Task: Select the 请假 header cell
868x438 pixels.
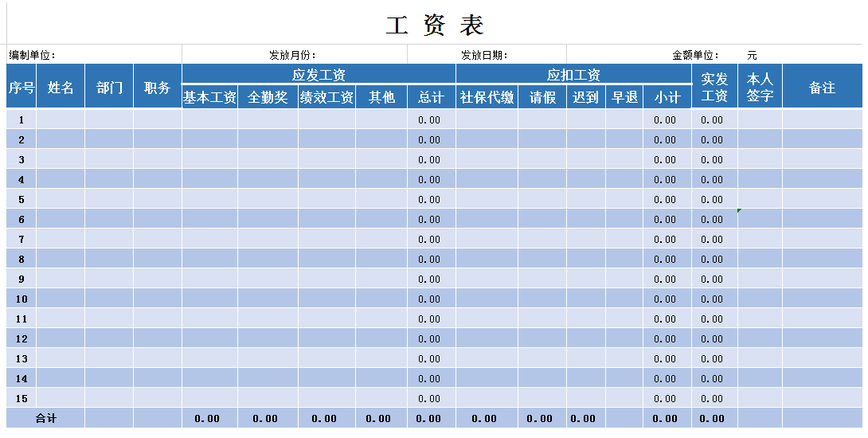Action: click(x=542, y=97)
